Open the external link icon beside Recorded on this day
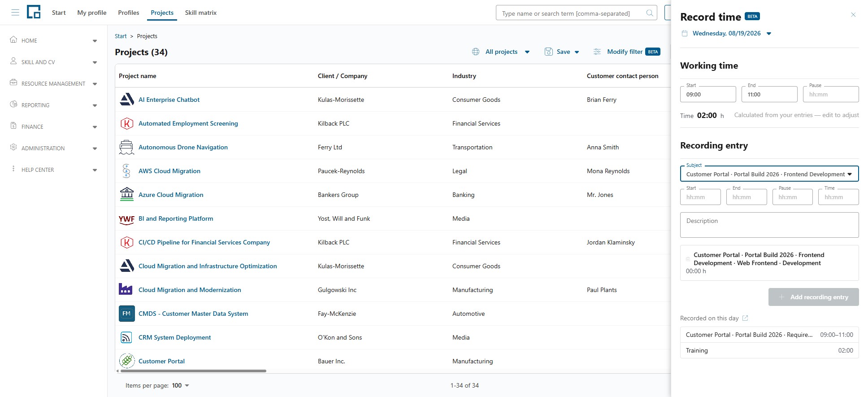868x397 pixels. coord(745,318)
